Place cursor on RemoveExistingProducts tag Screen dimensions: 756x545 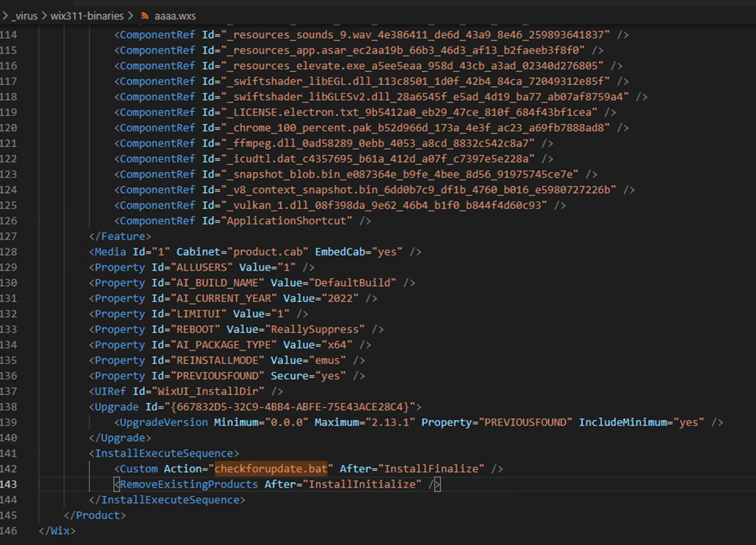(x=188, y=484)
